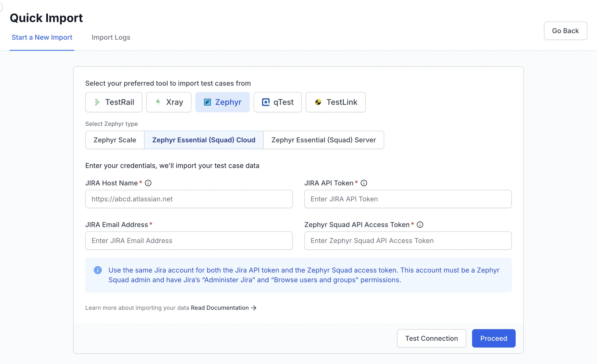
Task: Switch to Start a New Import tab
Action: click(42, 37)
